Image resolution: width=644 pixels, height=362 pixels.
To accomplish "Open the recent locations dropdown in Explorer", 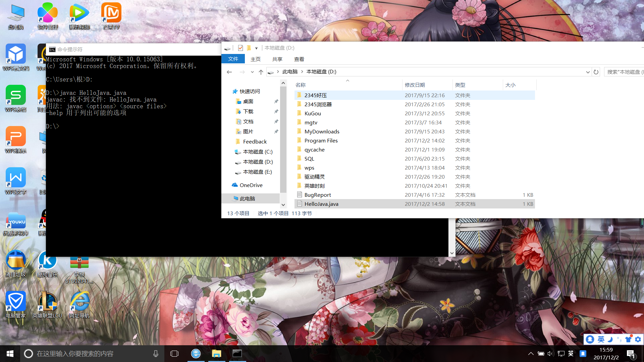I will point(252,72).
